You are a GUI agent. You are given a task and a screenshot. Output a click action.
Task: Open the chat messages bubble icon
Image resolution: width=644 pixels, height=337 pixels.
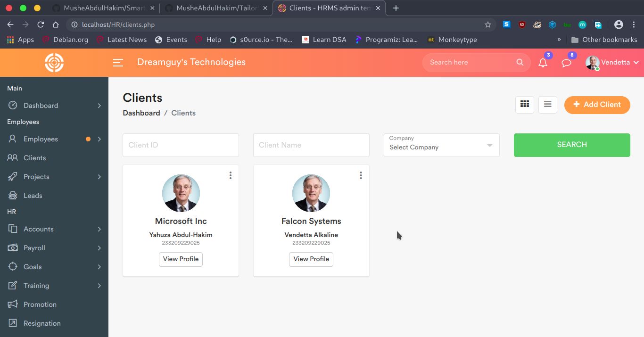coord(567,63)
